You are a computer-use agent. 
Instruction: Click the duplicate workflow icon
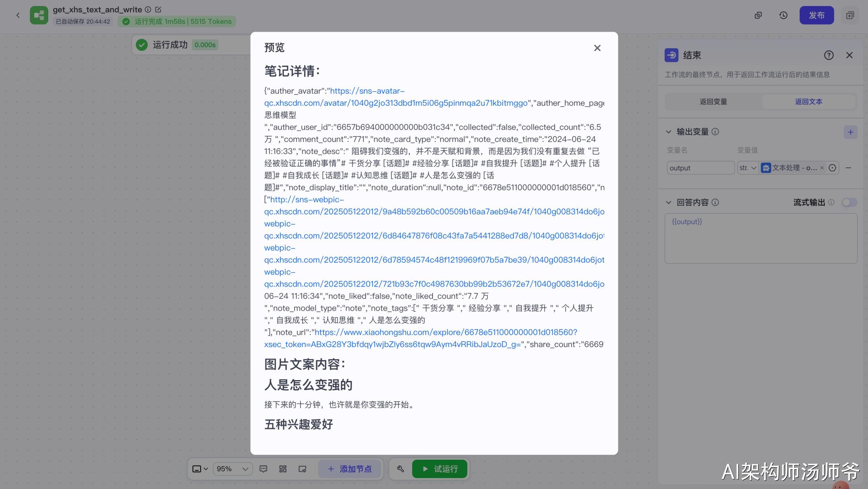click(758, 15)
